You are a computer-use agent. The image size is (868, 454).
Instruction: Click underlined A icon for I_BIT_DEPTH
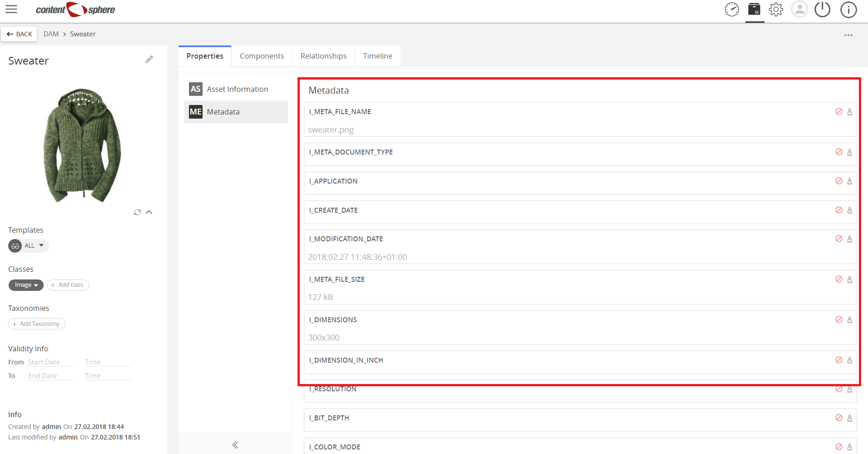point(849,418)
